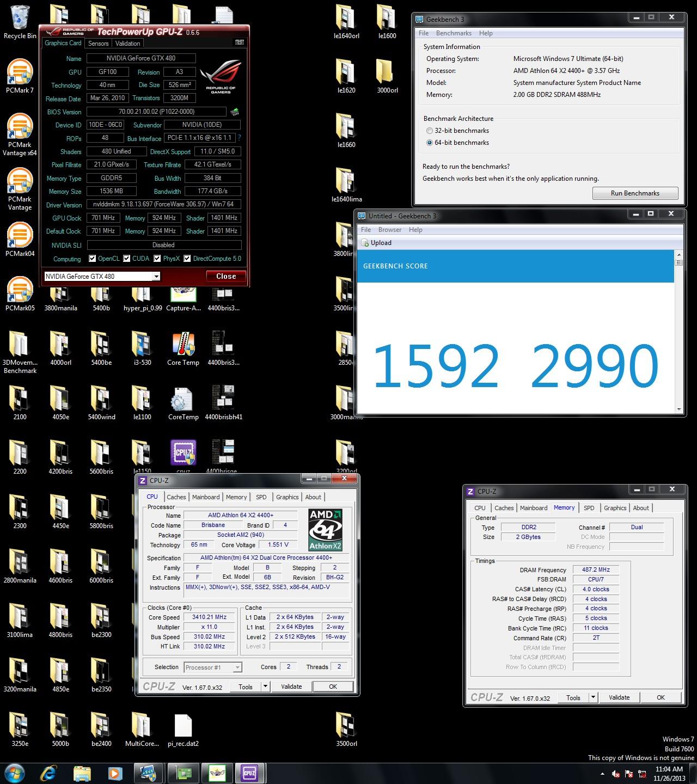Image resolution: width=697 pixels, height=784 pixels.
Task: Launch PCMark05 desktop shortcut
Action: click(20, 293)
